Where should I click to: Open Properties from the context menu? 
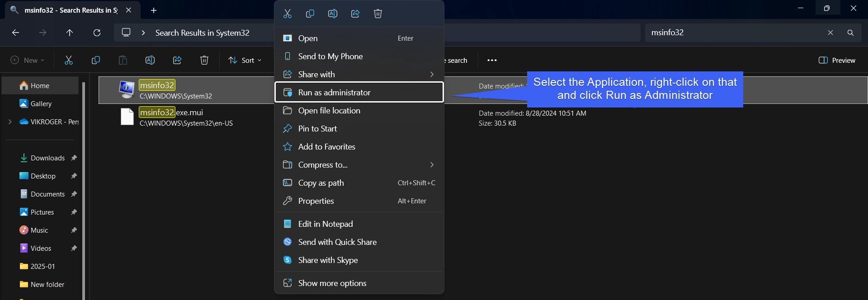click(359, 201)
